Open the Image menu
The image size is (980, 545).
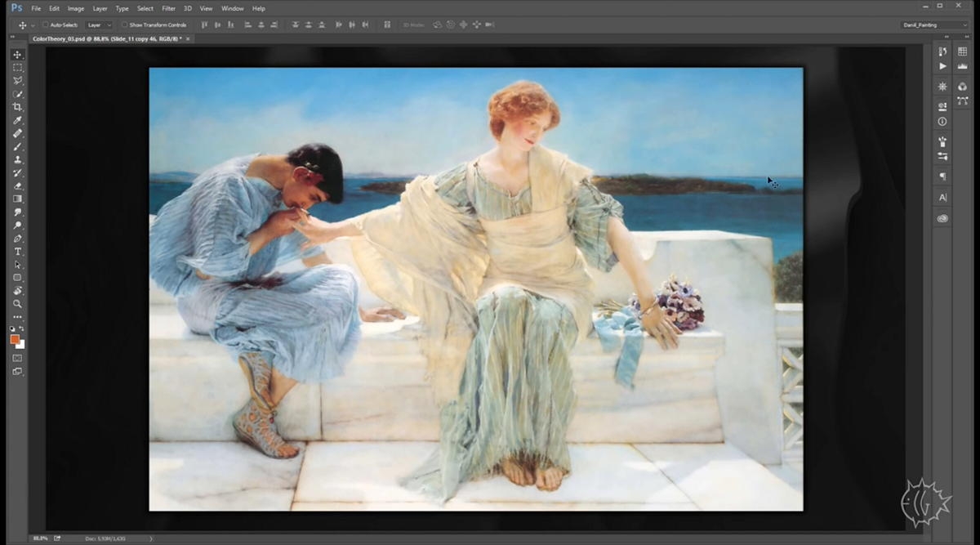coord(76,8)
